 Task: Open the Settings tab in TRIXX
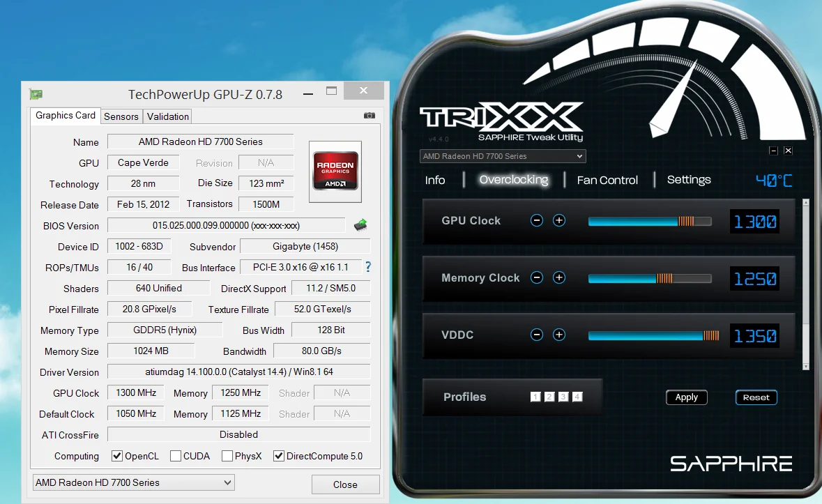tap(689, 180)
